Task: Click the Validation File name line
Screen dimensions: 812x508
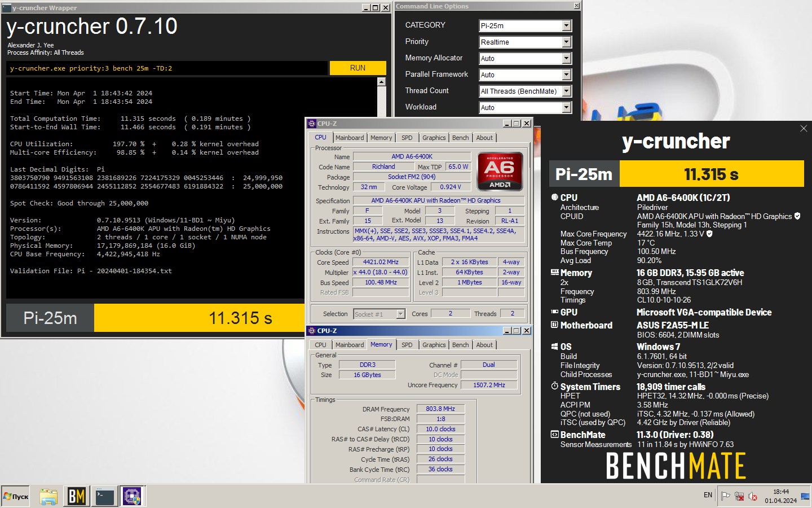Action: (x=91, y=271)
